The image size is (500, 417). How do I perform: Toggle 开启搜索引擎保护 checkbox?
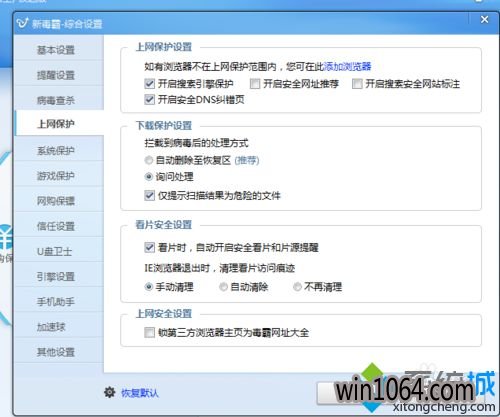(149, 83)
